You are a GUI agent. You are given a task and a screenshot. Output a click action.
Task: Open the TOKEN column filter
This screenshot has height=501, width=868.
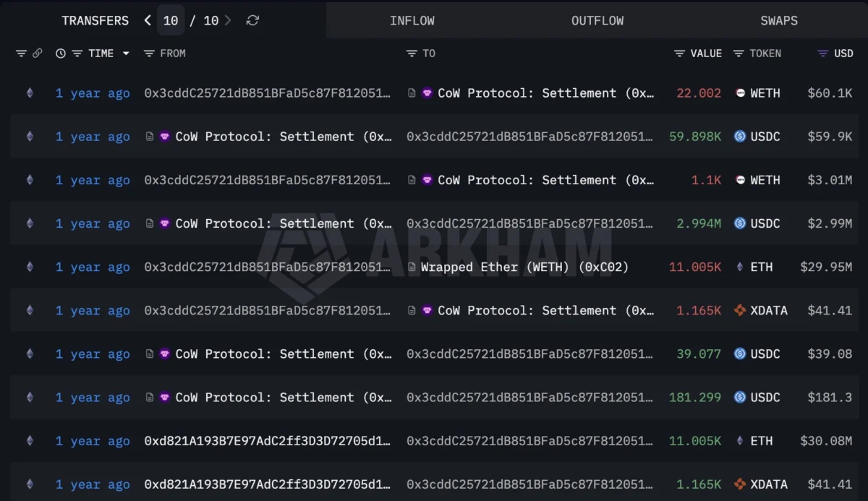pyautogui.click(x=739, y=53)
